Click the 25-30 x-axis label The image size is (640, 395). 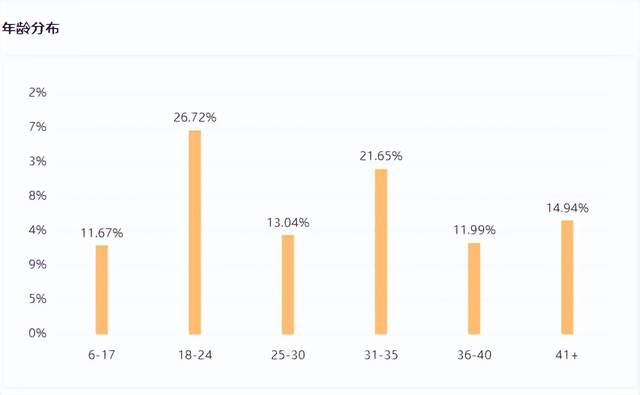click(x=288, y=355)
